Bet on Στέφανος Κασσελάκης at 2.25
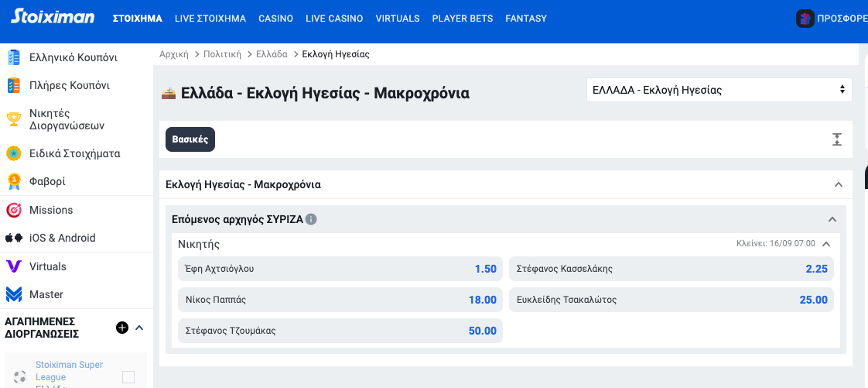Viewport: 868px width, 388px height. 671,269
